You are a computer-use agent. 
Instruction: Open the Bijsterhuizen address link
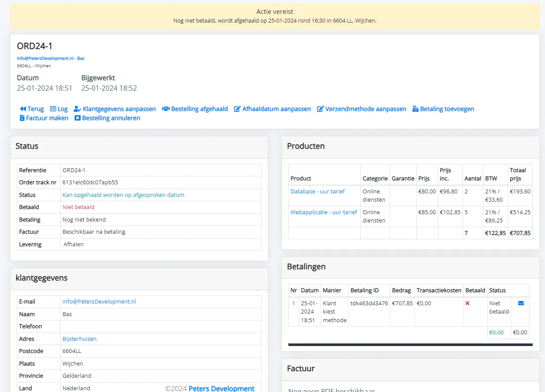pyautogui.click(x=79, y=339)
